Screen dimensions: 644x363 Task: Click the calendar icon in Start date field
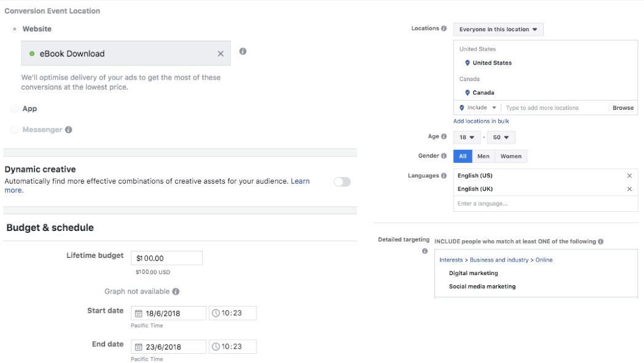(138, 313)
